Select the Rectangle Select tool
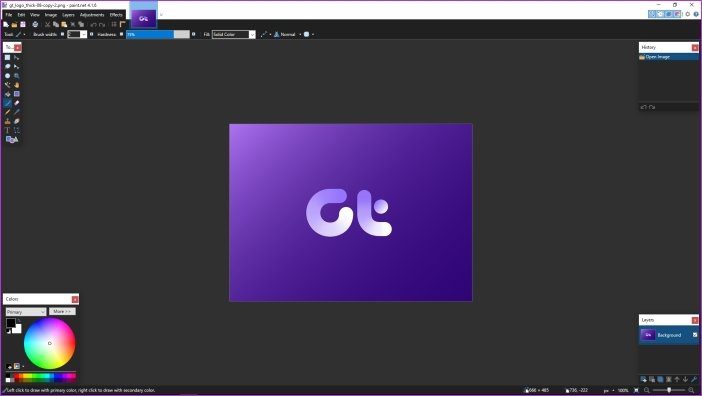This screenshot has height=396, width=702. [x=8, y=58]
